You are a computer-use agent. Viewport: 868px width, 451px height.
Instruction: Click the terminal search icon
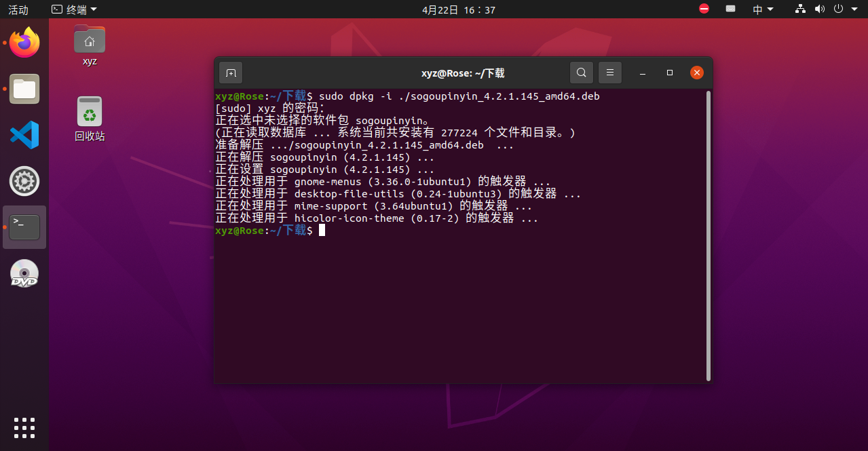[582, 73]
